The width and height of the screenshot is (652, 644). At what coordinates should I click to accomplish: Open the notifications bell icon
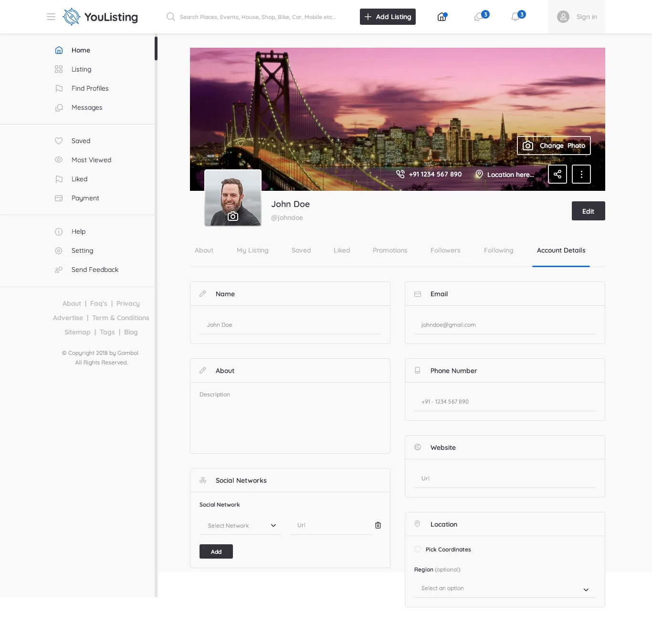click(515, 17)
